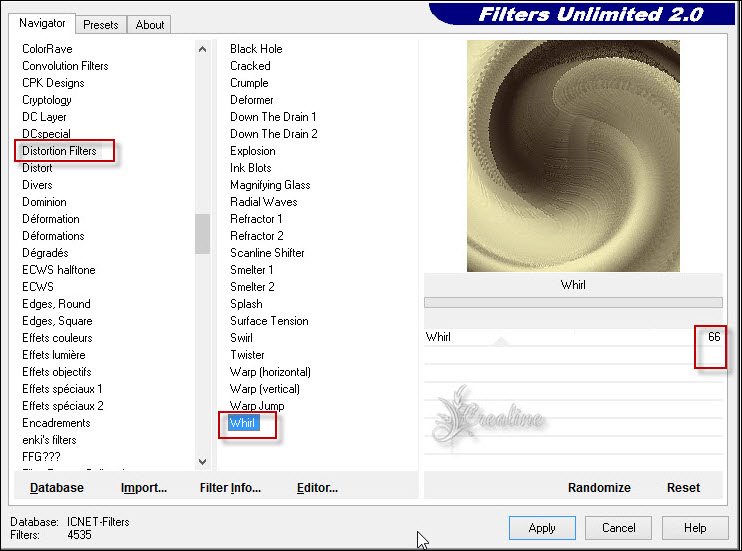
Task: Click the Whirl preview image
Action: [573, 155]
